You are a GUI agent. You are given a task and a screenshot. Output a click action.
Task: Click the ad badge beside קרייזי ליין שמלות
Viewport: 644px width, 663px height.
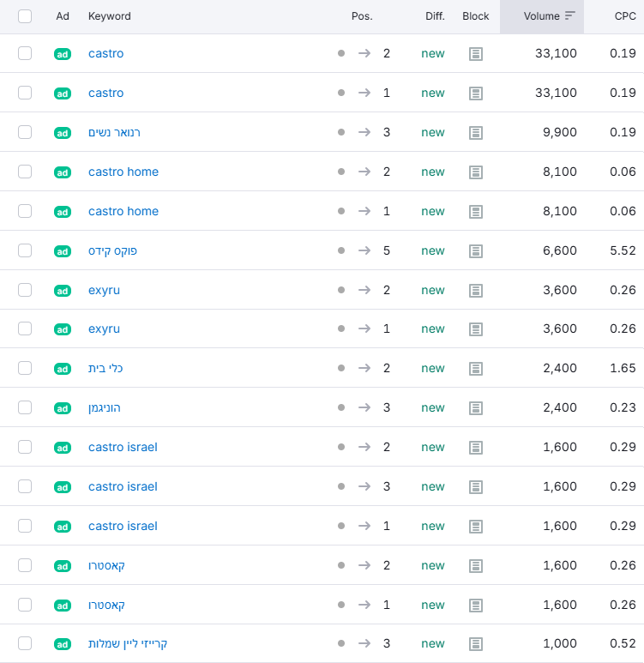[x=63, y=644]
